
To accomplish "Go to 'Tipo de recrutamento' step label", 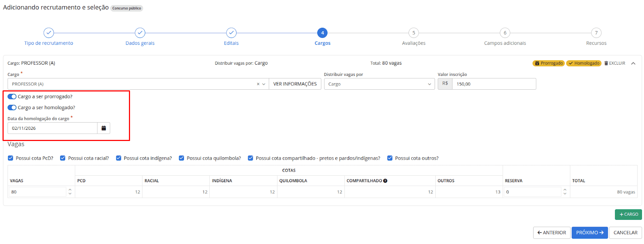I will [x=49, y=43].
